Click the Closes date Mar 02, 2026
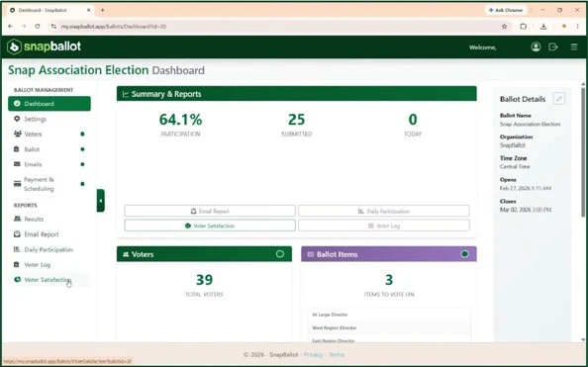Screen dimensions: 588x367 click(x=526, y=210)
